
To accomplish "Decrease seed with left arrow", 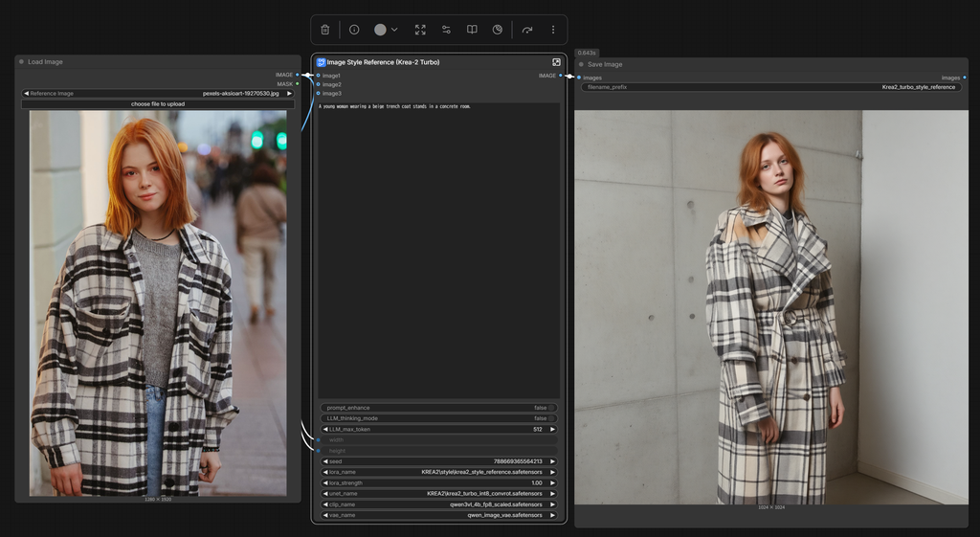I will click(x=325, y=461).
